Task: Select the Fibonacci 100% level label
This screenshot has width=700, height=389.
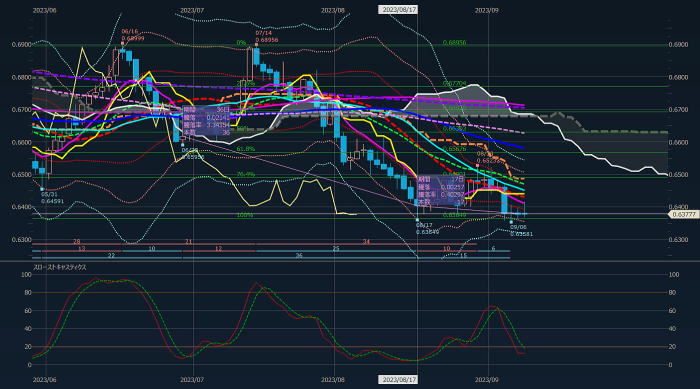Action: coord(245,215)
